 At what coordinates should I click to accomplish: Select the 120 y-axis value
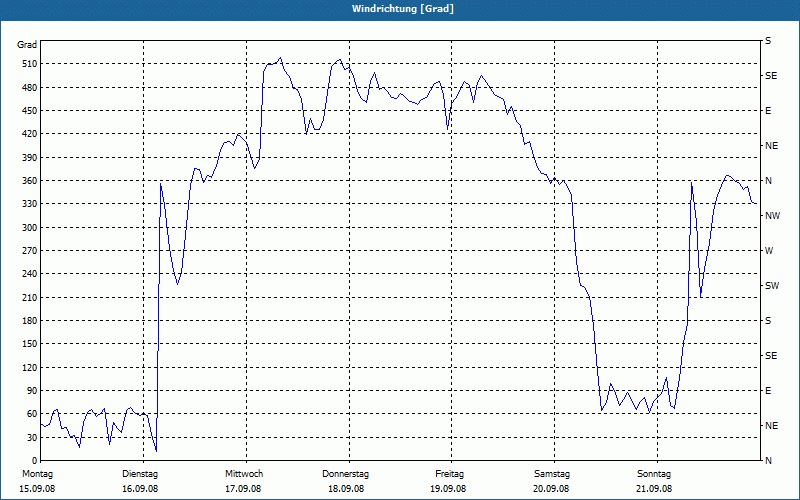pyautogui.click(x=30, y=367)
